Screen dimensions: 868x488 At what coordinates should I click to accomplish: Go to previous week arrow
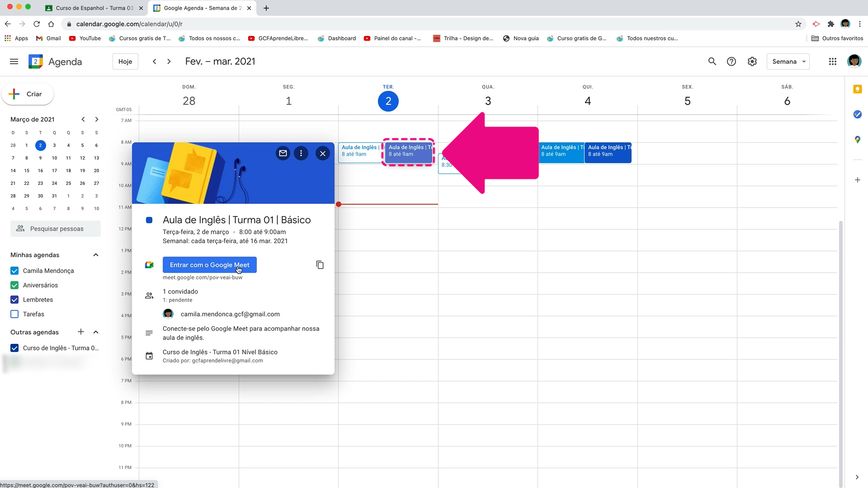tap(155, 61)
